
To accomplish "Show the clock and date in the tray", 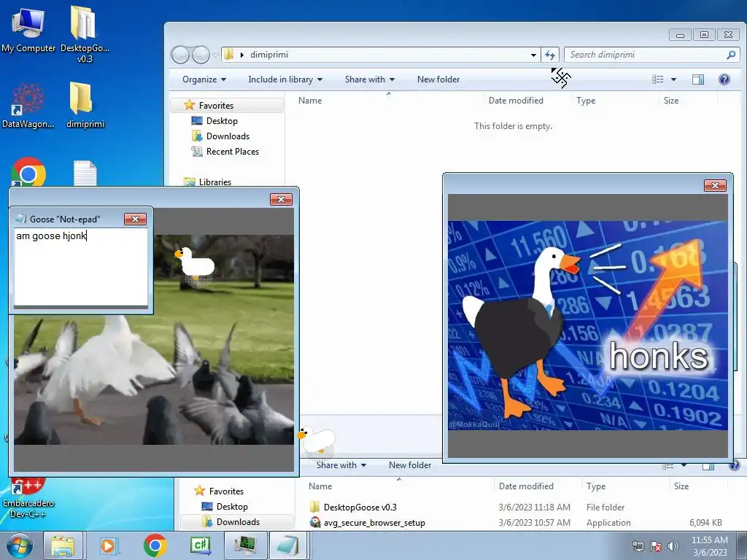I will point(709,546).
